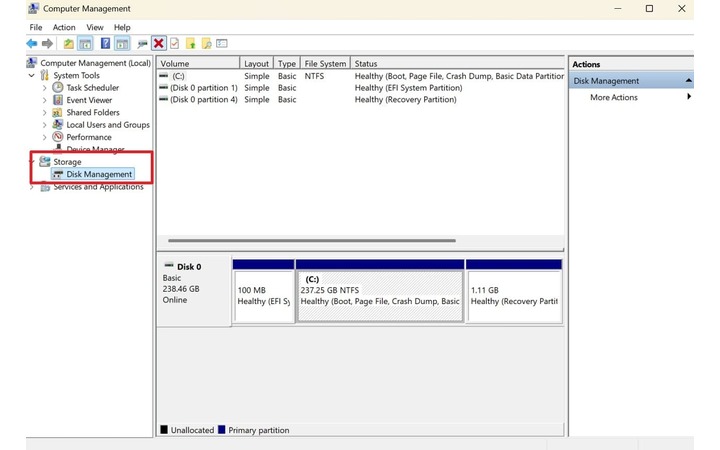Expand the Performance node
Image resolution: width=720 pixels, height=450 pixels.
45,137
